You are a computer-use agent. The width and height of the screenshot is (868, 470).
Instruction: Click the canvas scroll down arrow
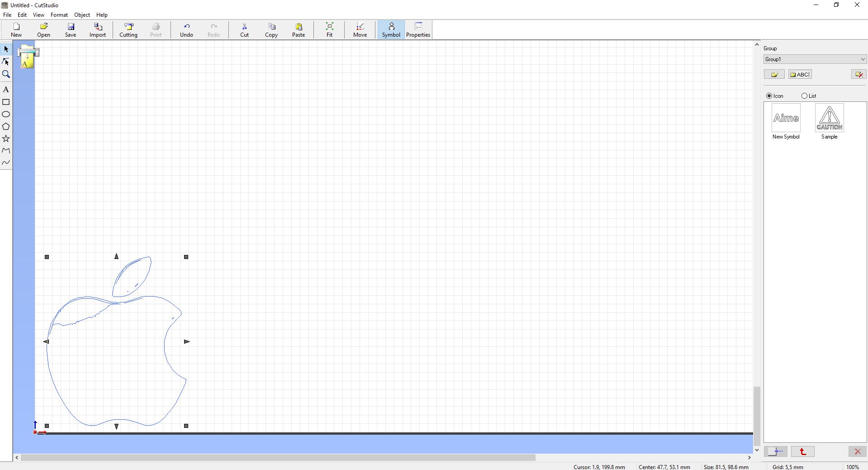[x=757, y=450]
